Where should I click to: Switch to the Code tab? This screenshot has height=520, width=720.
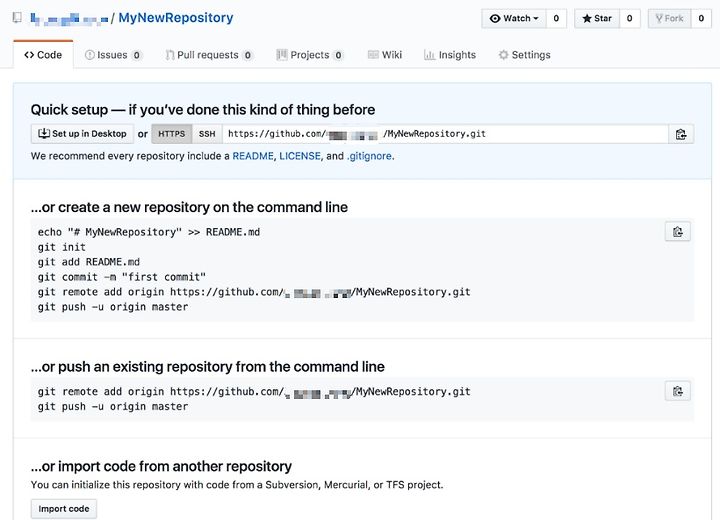coord(43,55)
